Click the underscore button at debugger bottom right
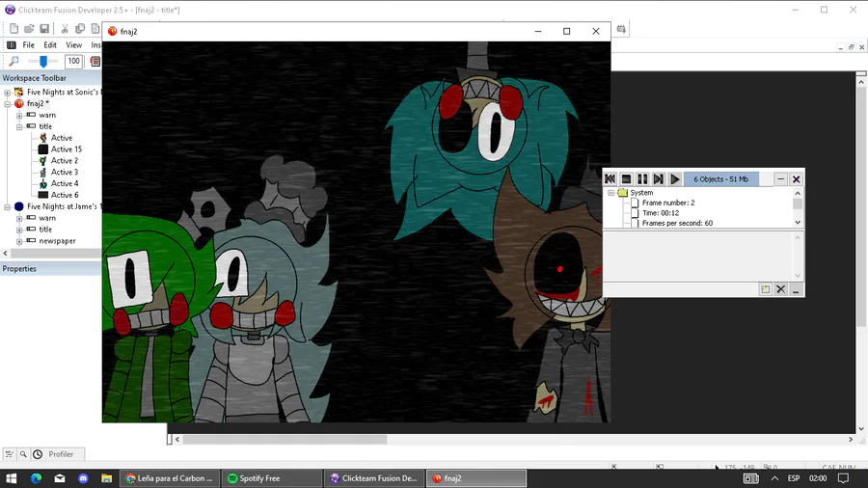868x488 pixels. (x=796, y=288)
